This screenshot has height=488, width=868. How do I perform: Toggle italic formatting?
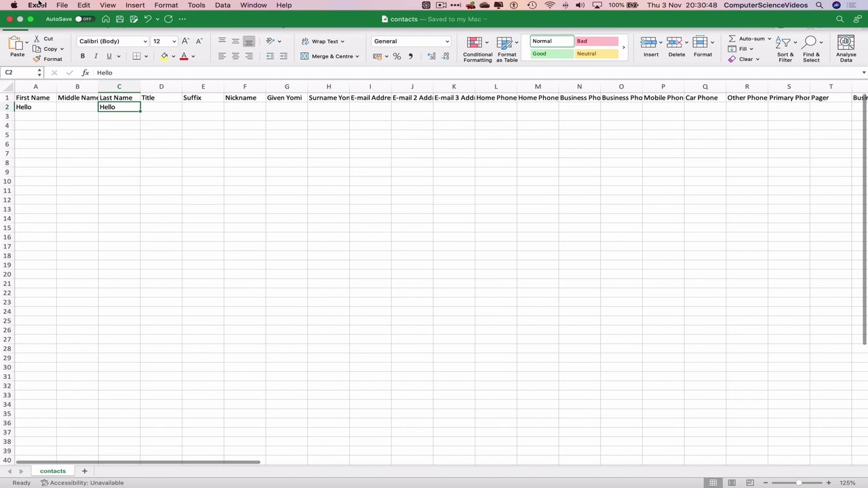coord(96,56)
